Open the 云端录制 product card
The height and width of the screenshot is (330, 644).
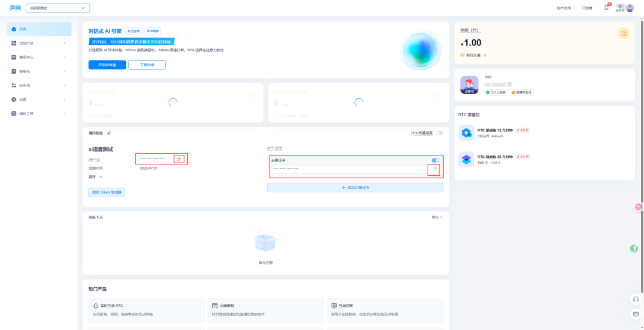pos(266,311)
